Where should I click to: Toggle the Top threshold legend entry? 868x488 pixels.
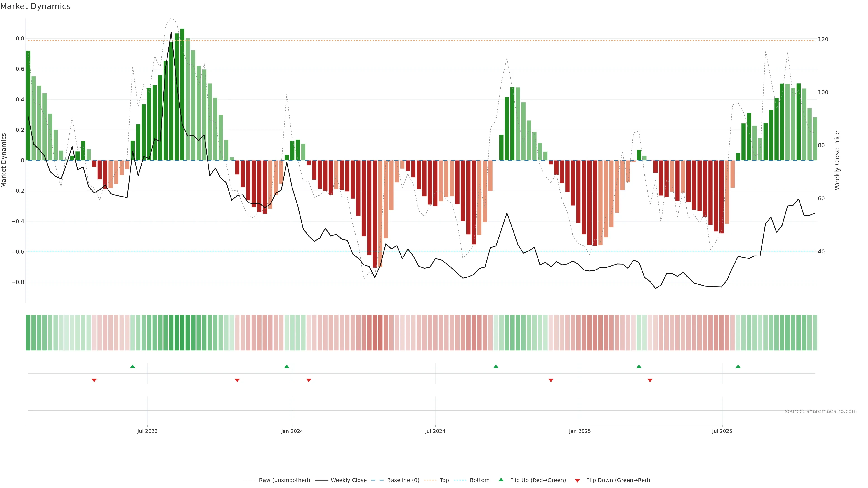pyautogui.click(x=444, y=480)
